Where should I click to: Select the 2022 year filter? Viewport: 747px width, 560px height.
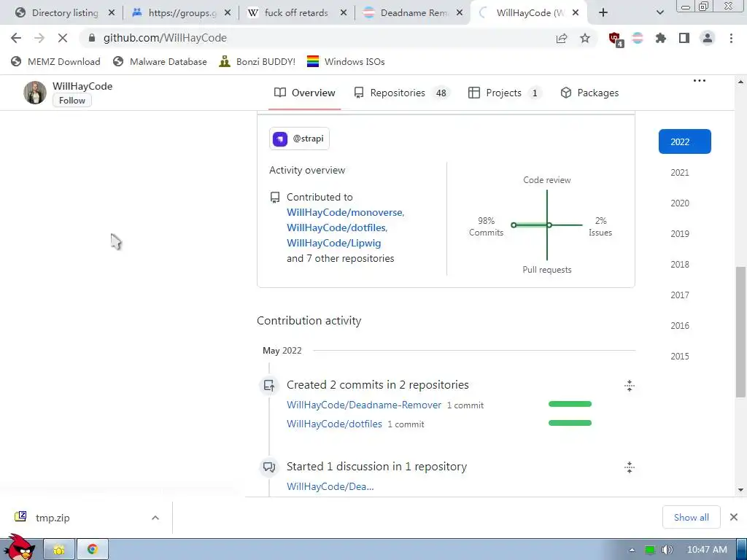[684, 141]
